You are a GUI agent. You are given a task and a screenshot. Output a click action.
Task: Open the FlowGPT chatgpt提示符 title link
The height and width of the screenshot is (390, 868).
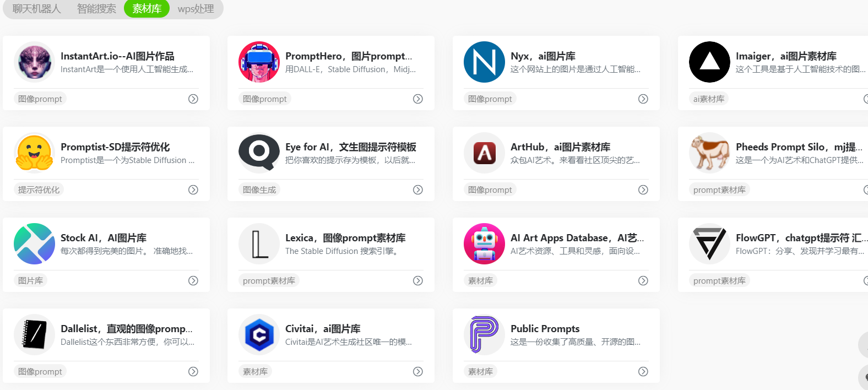[x=802, y=238]
